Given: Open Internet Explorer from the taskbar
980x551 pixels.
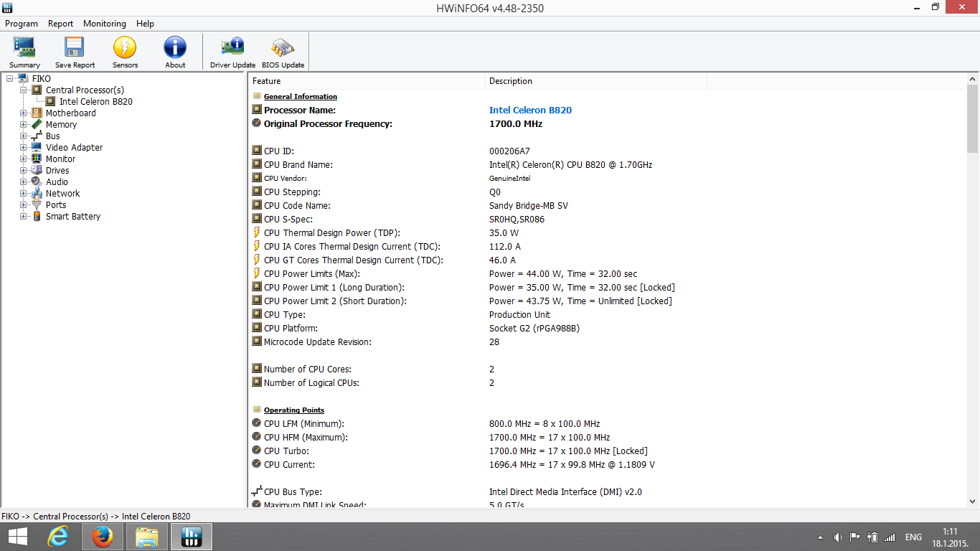Looking at the screenshot, I should (x=59, y=537).
